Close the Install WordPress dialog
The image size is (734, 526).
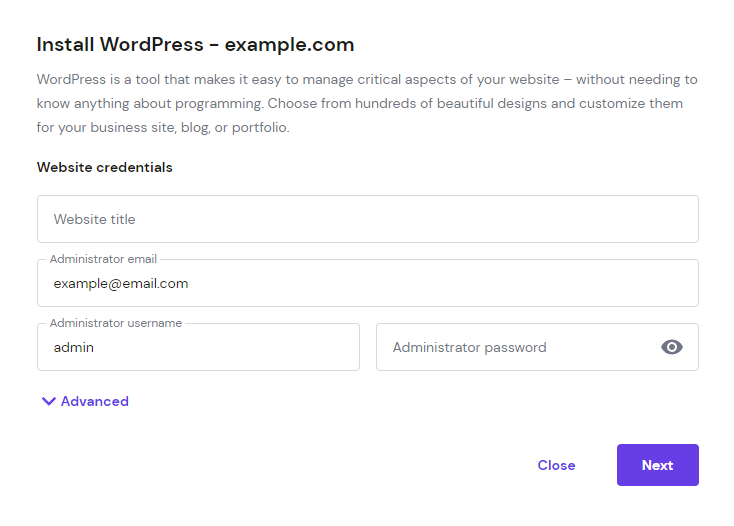click(x=556, y=465)
